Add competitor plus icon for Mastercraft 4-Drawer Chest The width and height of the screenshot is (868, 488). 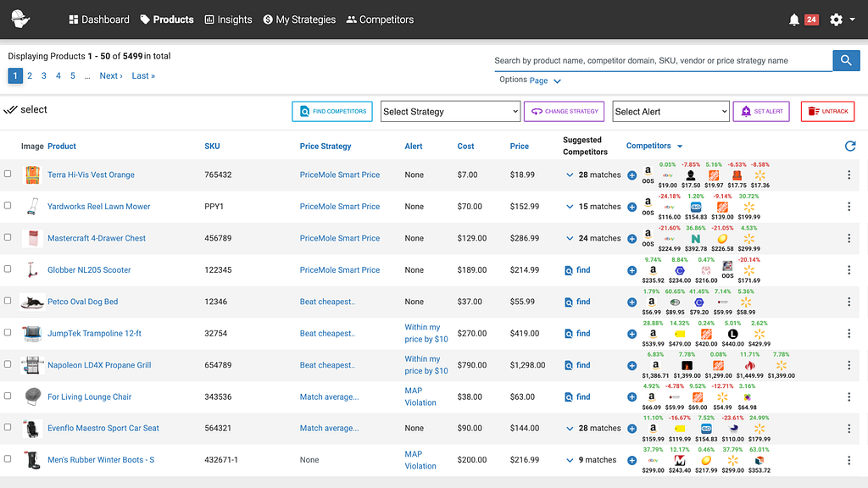[x=632, y=239]
